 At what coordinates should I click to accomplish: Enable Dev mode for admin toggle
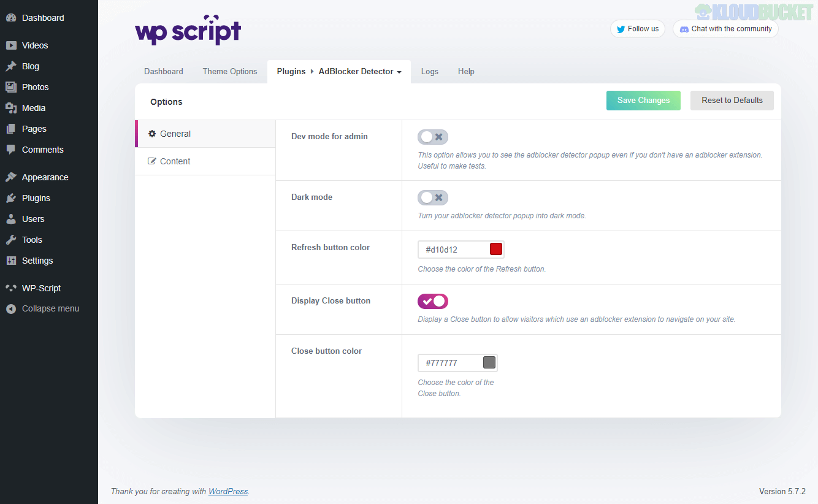coord(433,137)
